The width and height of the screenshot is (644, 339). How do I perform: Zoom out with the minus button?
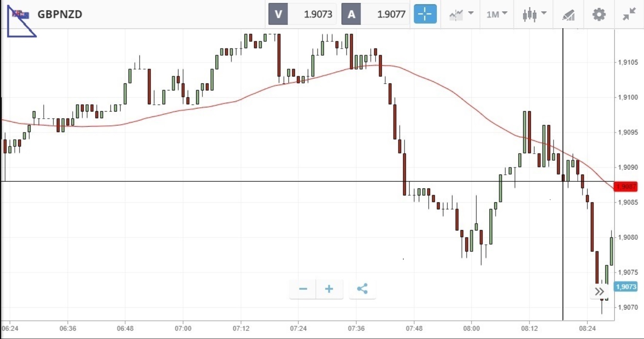[303, 289]
